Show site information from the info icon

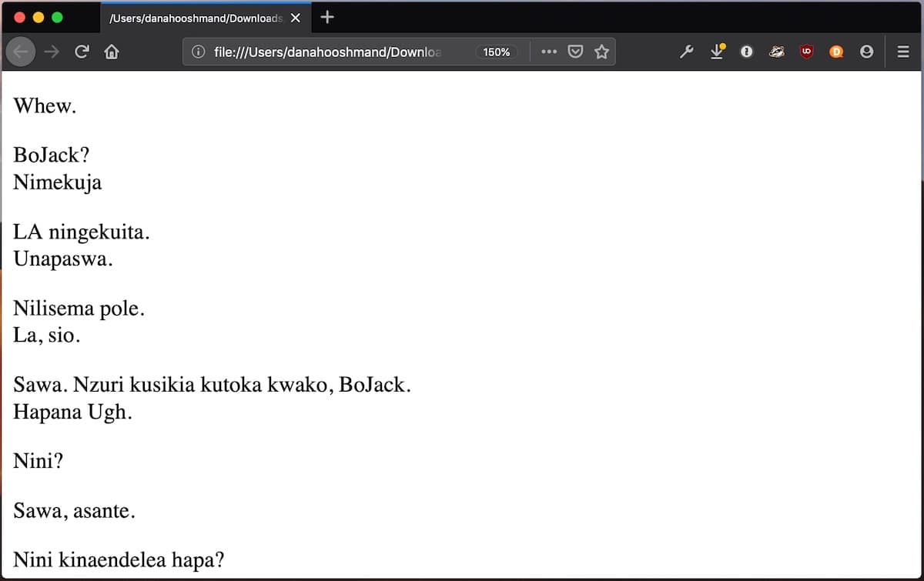[198, 52]
